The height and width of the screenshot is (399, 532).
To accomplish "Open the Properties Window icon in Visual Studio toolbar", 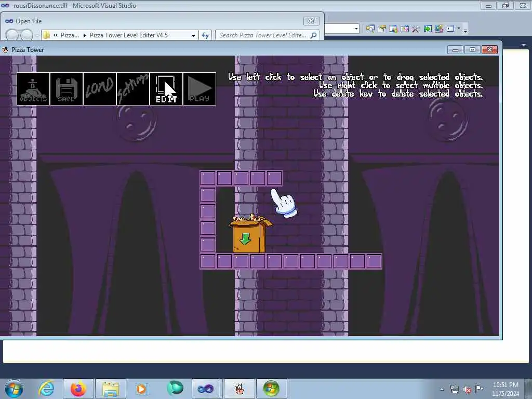I will coord(382,29).
